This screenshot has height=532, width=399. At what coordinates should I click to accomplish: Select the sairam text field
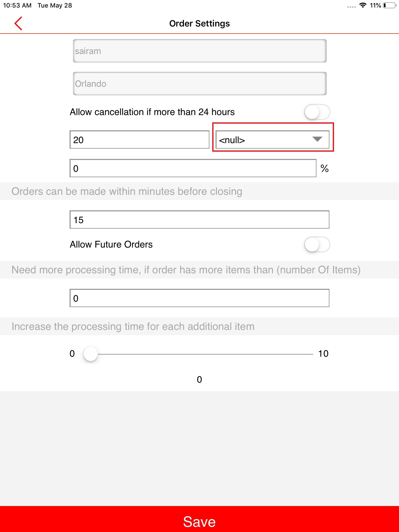(x=199, y=51)
